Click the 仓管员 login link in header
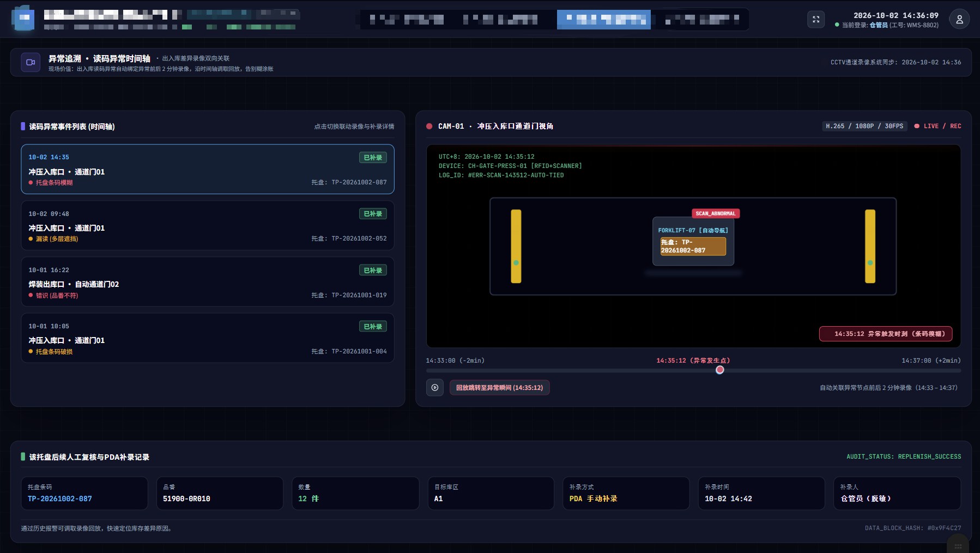980x553 pixels. (879, 25)
